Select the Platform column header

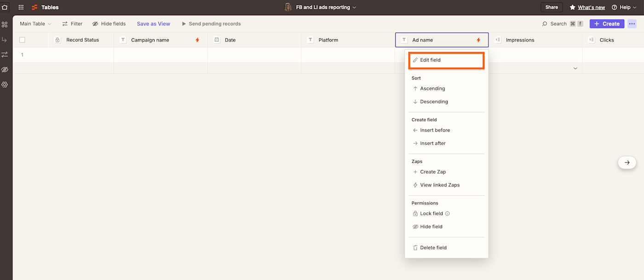(x=348, y=40)
